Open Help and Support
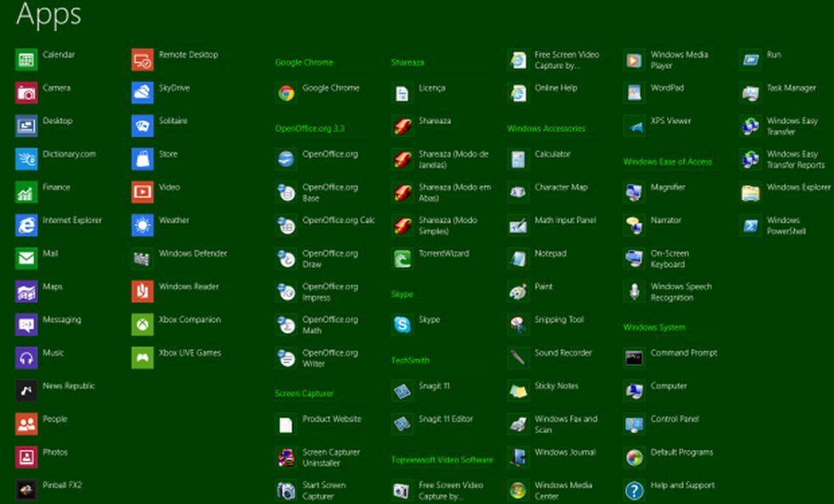834x504 pixels. [x=634, y=490]
